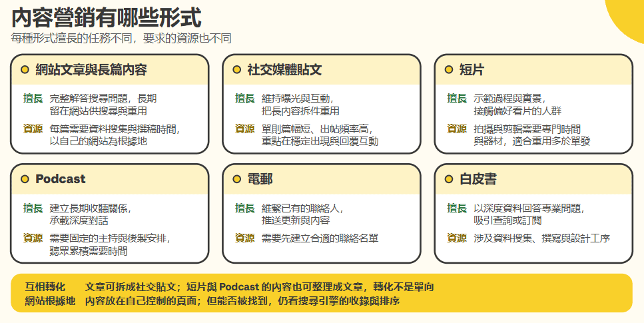Click 擅長 label in Podcast card

tap(33, 208)
